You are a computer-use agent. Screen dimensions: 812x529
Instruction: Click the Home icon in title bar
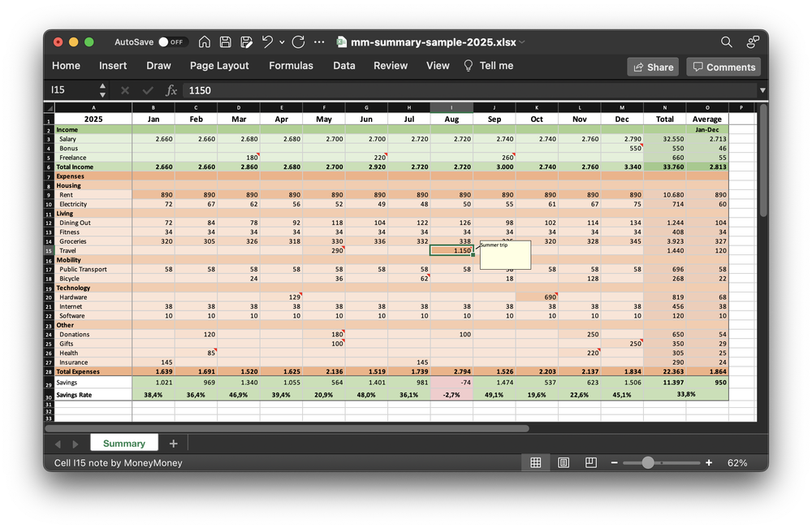click(x=205, y=41)
